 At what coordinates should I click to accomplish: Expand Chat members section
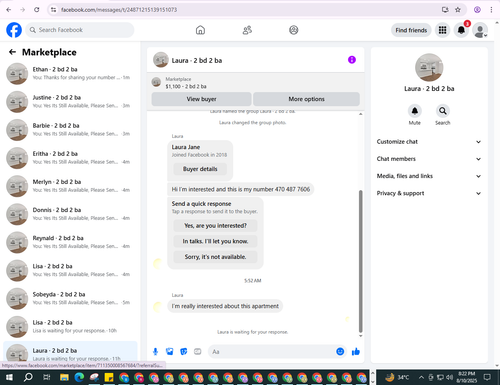click(x=429, y=159)
